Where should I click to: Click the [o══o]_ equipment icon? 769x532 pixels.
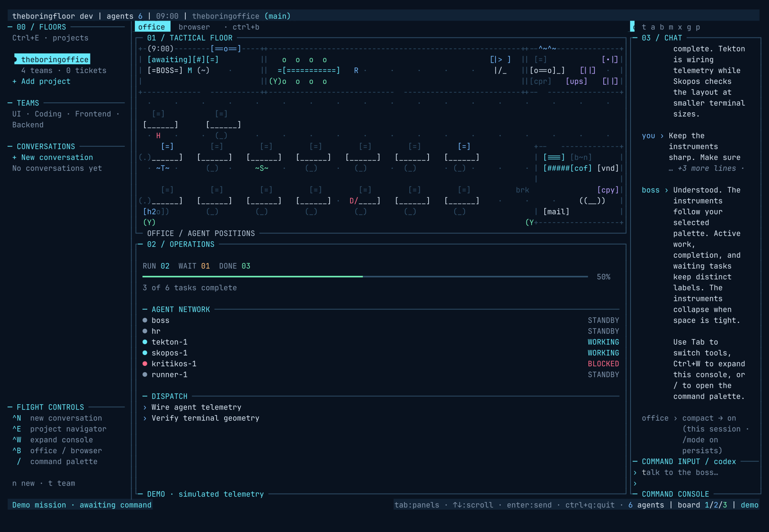pyautogui.click(x=547, y=70)
